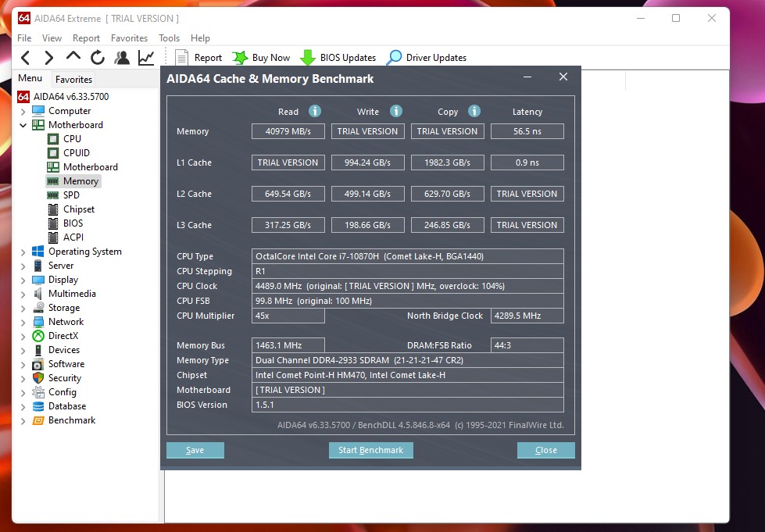Open the Tools menu
The image size is (765, 532).
click(x=169, y=38)
